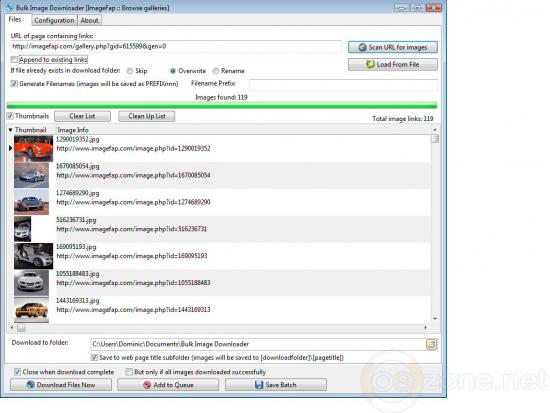Click the Image Info column header

click(73, 130)
